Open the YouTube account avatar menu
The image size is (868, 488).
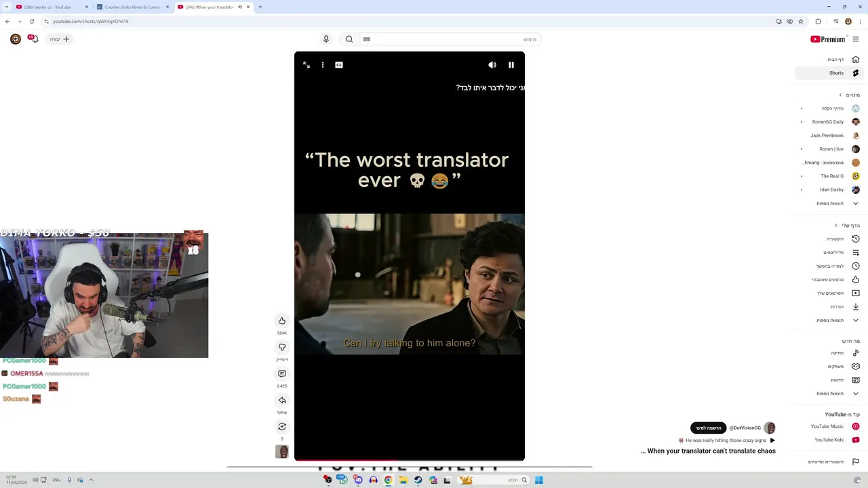(x=15, y=39)
